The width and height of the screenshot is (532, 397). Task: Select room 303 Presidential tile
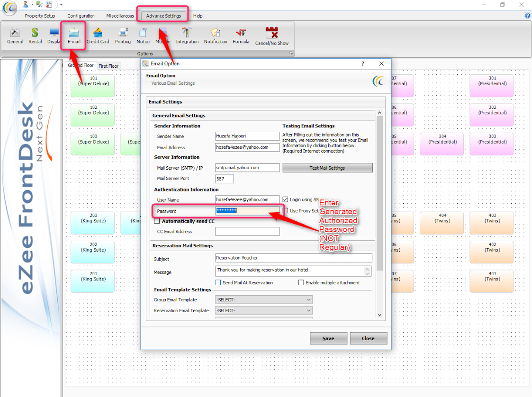(x=492, y=144)
